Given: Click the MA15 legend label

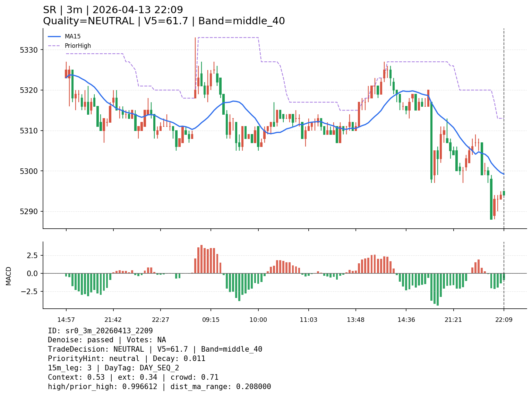Looking at the screenshot, I should click(x=72, y=36).
